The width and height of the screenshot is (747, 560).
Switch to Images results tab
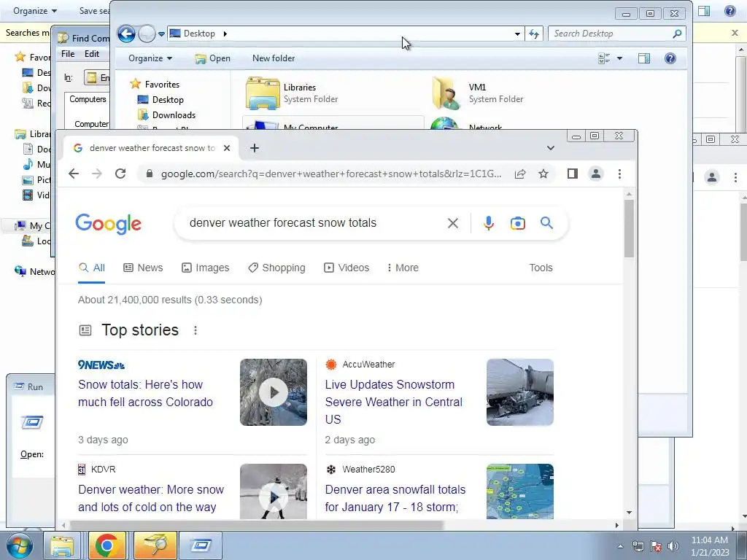205,268
